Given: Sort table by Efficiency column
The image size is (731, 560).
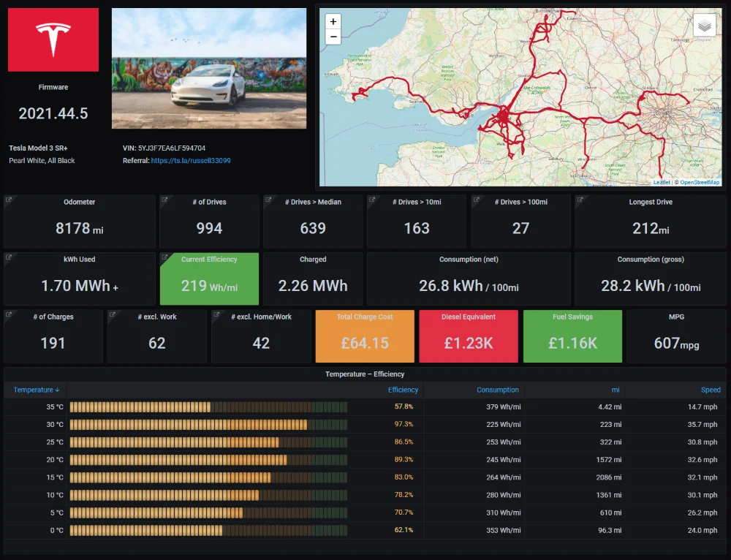Looking at the screenshot, I should 403,390.
